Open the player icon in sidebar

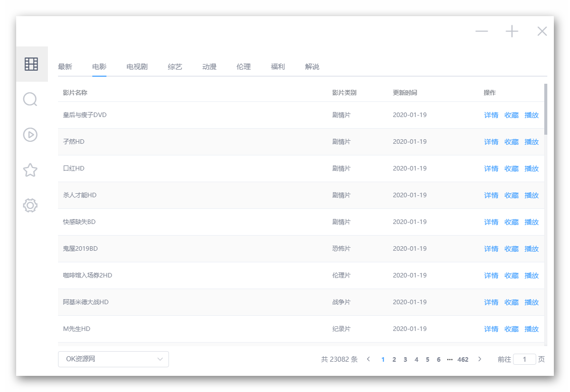point(30,135)
